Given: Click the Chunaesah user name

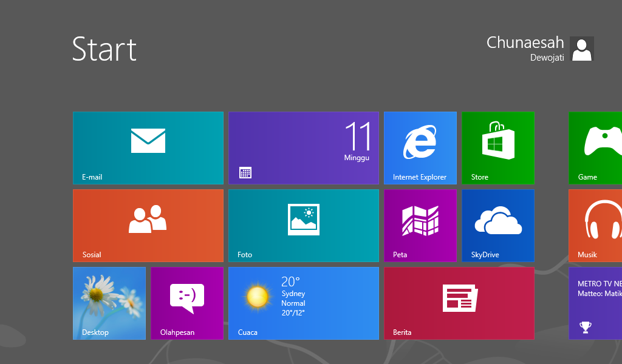Looking at the screenshot, I should [x=525, y=42].
